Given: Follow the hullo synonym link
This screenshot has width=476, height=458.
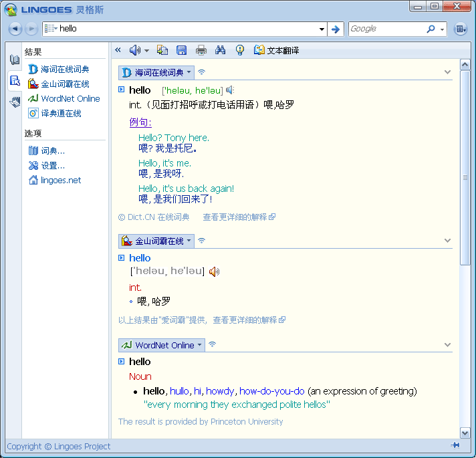Looking at the screenshot, I should 179,391.
